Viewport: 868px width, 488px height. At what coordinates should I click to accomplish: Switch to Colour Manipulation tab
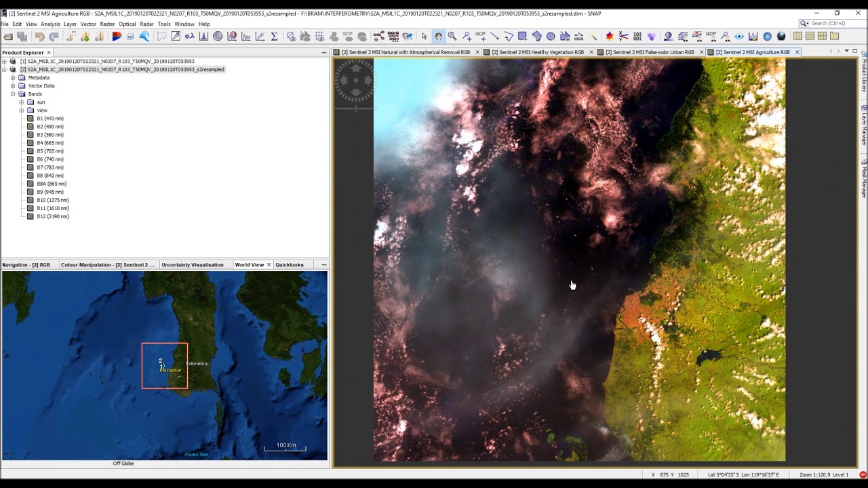(x=107, y=265)
